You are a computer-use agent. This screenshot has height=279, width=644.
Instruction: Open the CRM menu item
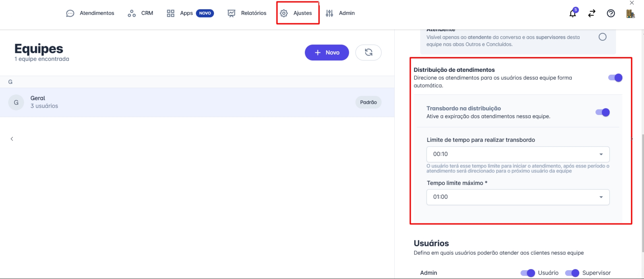141,13
